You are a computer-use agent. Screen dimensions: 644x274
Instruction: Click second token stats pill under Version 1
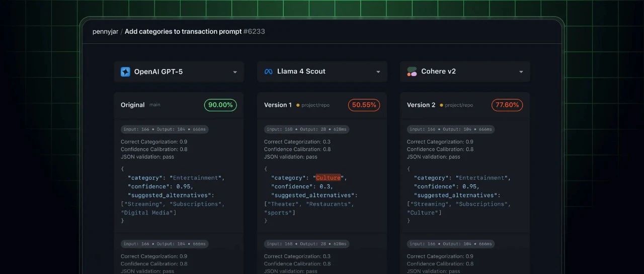click(307, 244)
